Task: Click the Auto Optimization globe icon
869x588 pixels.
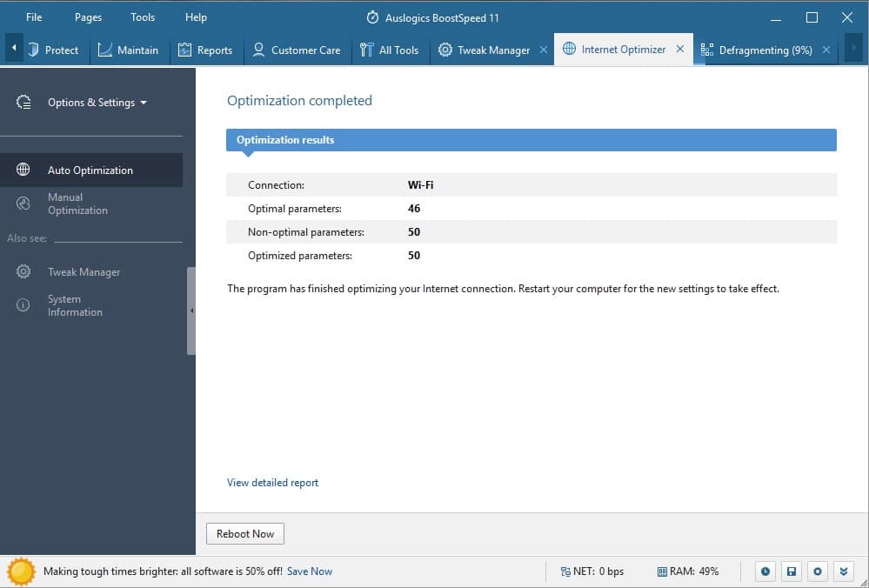Action: coord(23,169)
